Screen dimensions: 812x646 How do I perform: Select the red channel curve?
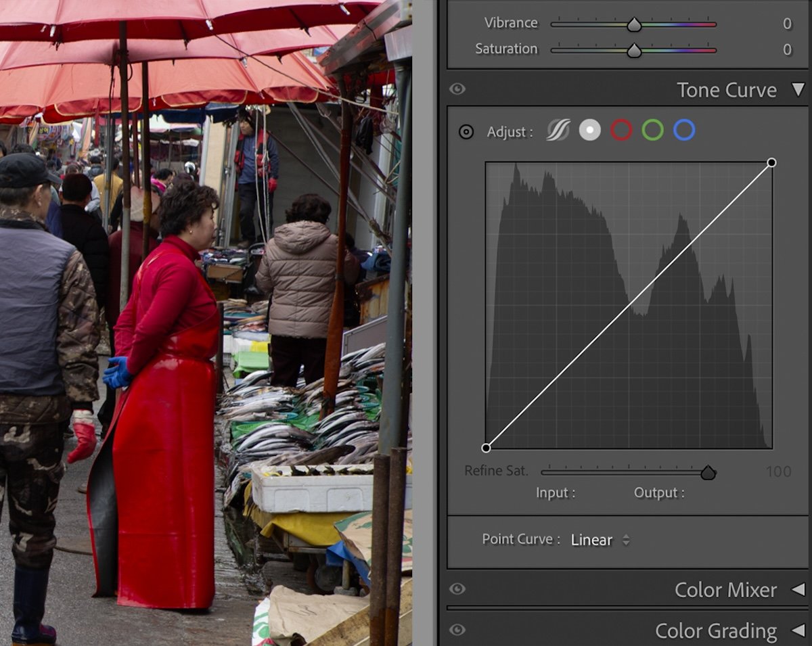click(621, 130)
